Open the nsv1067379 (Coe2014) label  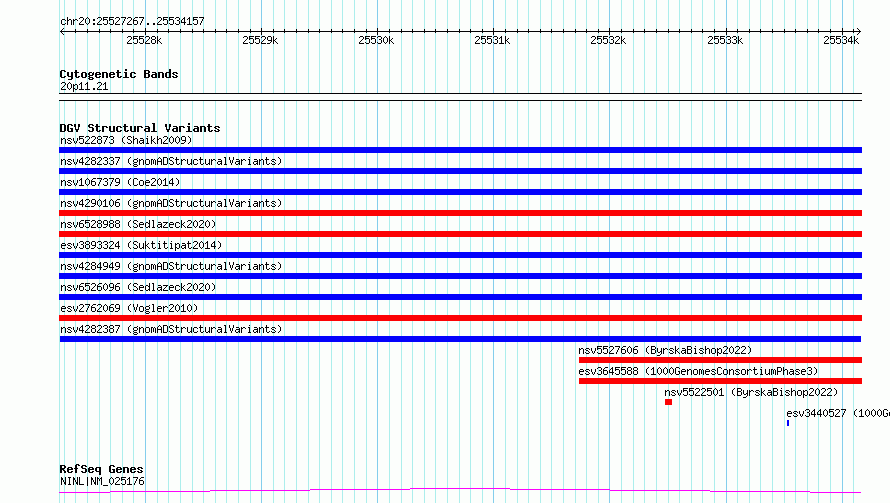(x=120, y=182)
